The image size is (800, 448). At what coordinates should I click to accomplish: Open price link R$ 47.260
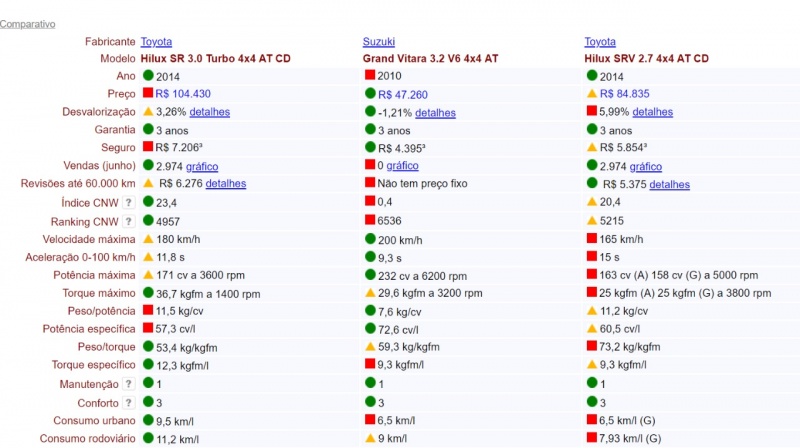[x=403, y=94]
